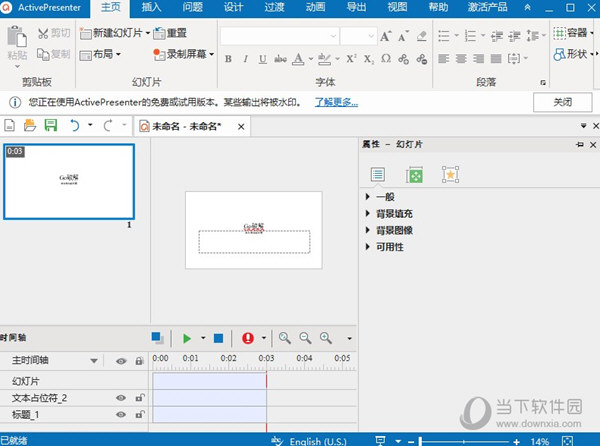Open the animation star tab in properties
Viewport: 600px width, 446px height.
pyautogui.click(x=450, y=175)
